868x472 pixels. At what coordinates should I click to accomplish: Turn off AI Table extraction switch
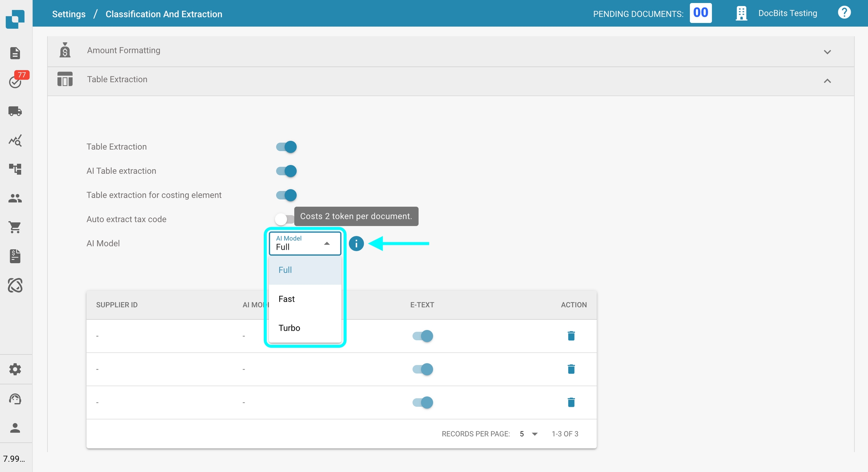(x=286, y=171)
